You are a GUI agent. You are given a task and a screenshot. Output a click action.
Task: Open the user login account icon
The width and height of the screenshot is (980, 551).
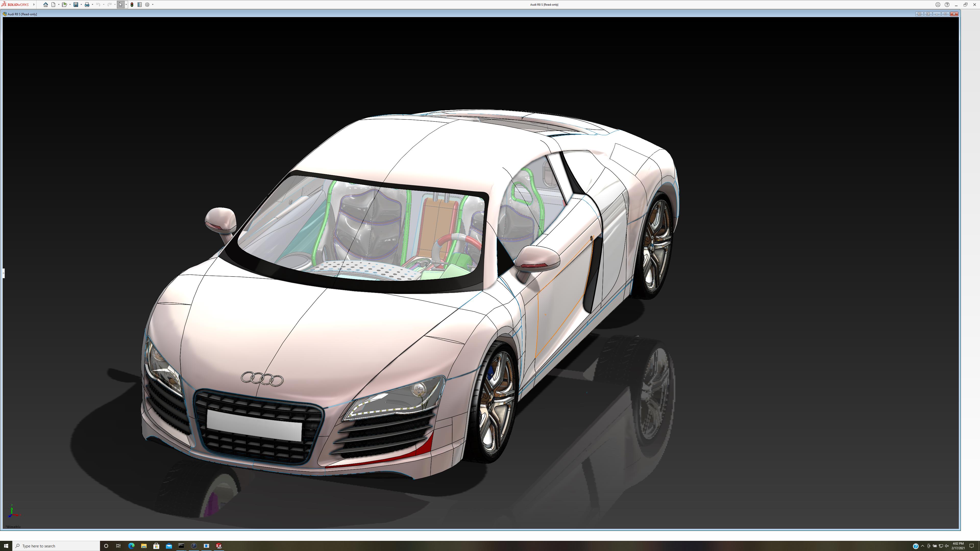pos(938,5)
